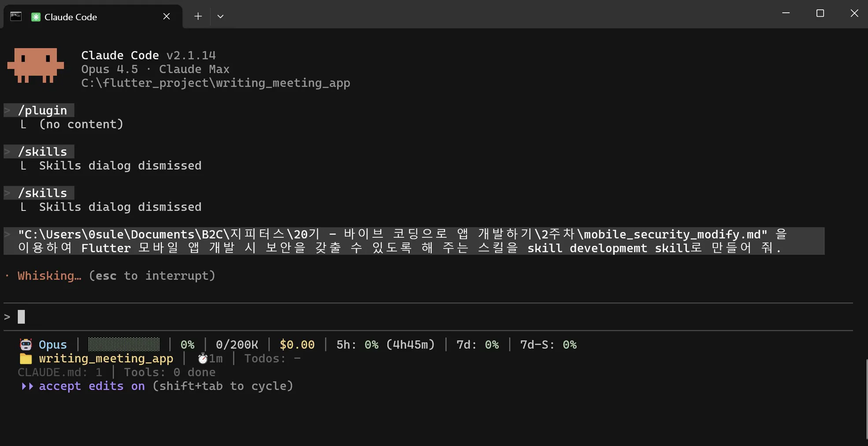Click the '7d-S: 0%' usage entry
This screenshot has height=446, width=868.
tap(548, 345)
